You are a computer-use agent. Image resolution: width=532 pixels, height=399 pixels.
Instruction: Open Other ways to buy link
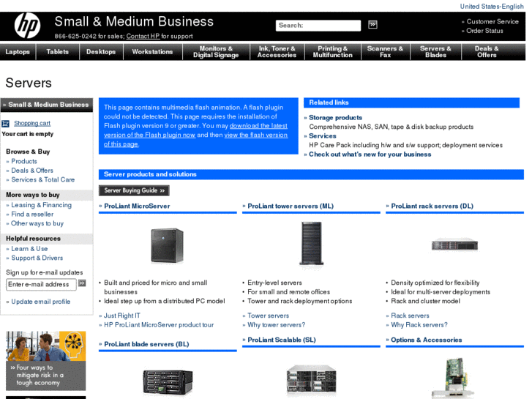click(37, 223)
